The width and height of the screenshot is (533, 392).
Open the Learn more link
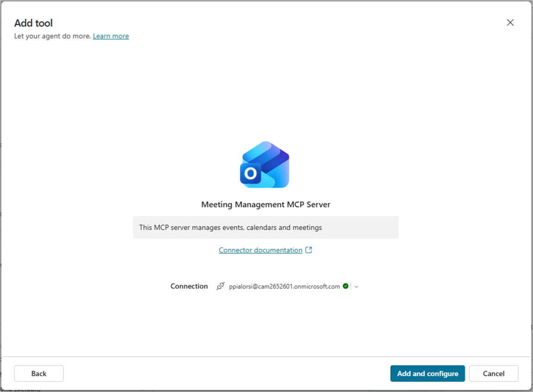[x=111, y=36]
